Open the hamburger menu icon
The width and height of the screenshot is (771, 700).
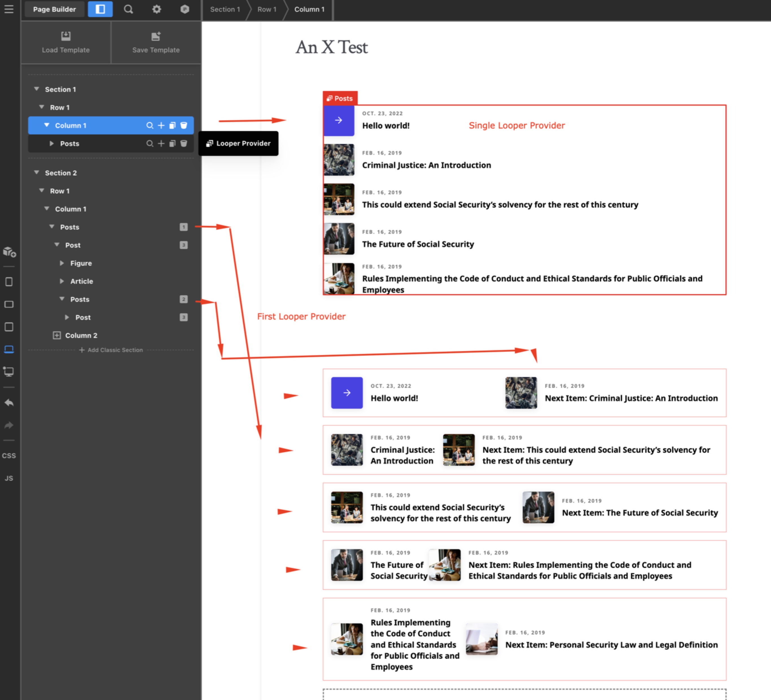pos(9,9)
